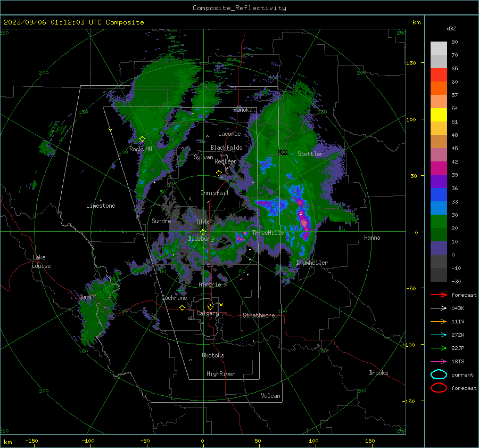
Task: Click the Brooks city label
Action: (x=378, y=373)
